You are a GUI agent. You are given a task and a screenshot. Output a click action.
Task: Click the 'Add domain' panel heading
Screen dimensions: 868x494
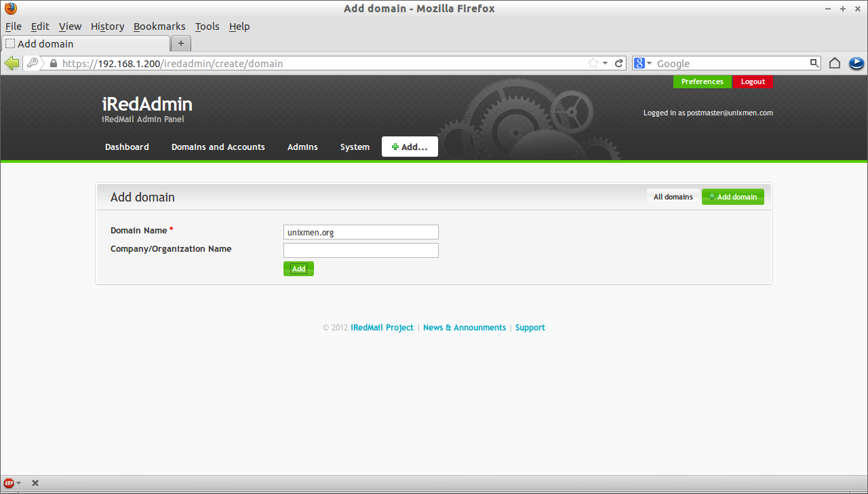click(x=142, y=197)
